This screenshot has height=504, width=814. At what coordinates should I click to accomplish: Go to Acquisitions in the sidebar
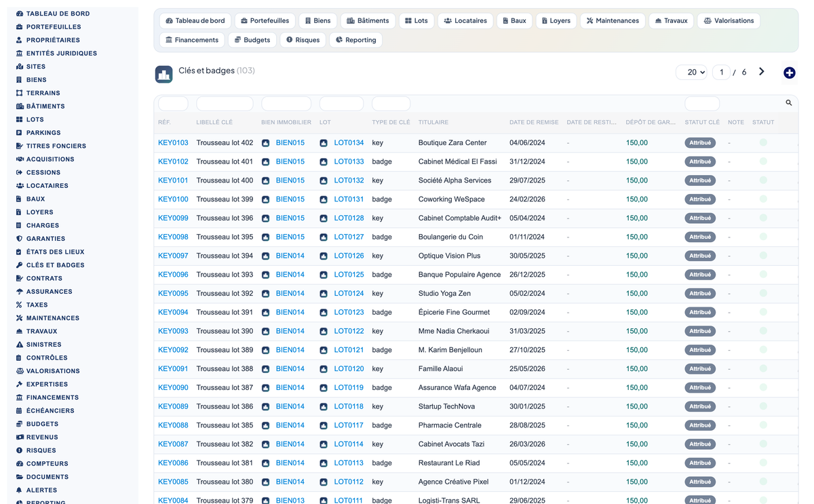(x=45, y=159)
